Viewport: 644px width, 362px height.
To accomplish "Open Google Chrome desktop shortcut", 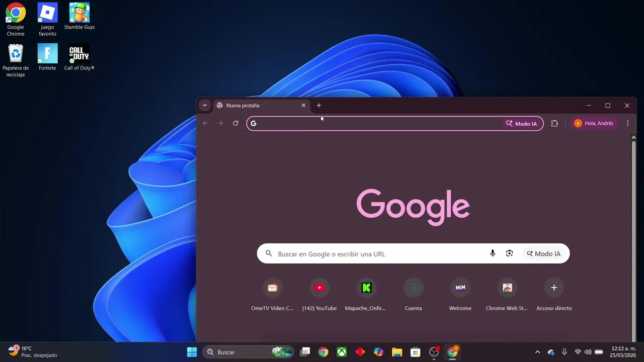I will (16, 20).
